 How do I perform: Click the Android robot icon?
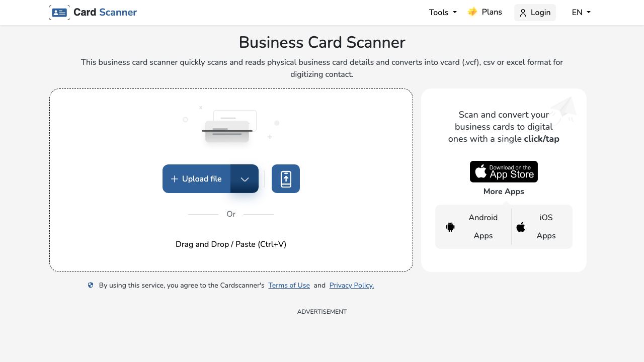pyautogui.click(x=450, y=227)
